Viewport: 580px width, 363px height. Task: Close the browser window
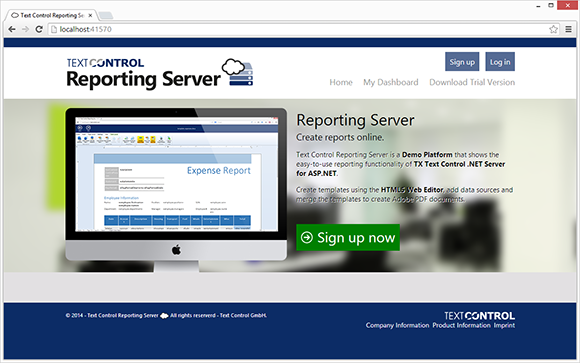pos(568,5)
